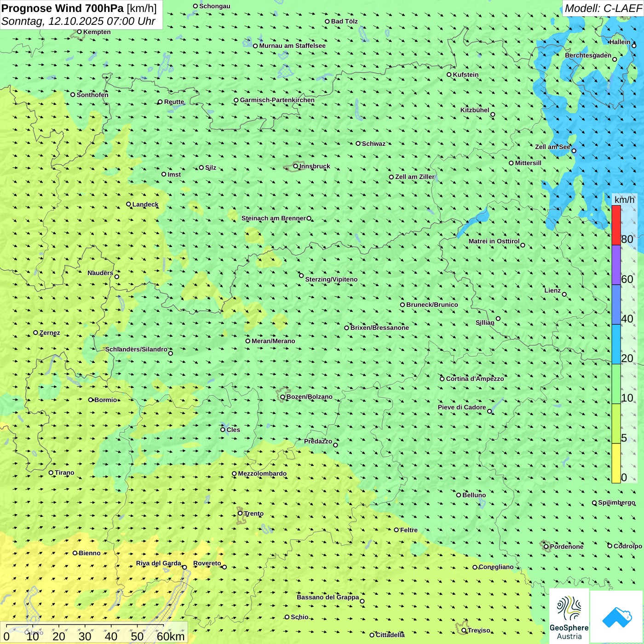Click the 'Bruneck/Brunico' label
This screenshot has width=644, height=644.
432,305
